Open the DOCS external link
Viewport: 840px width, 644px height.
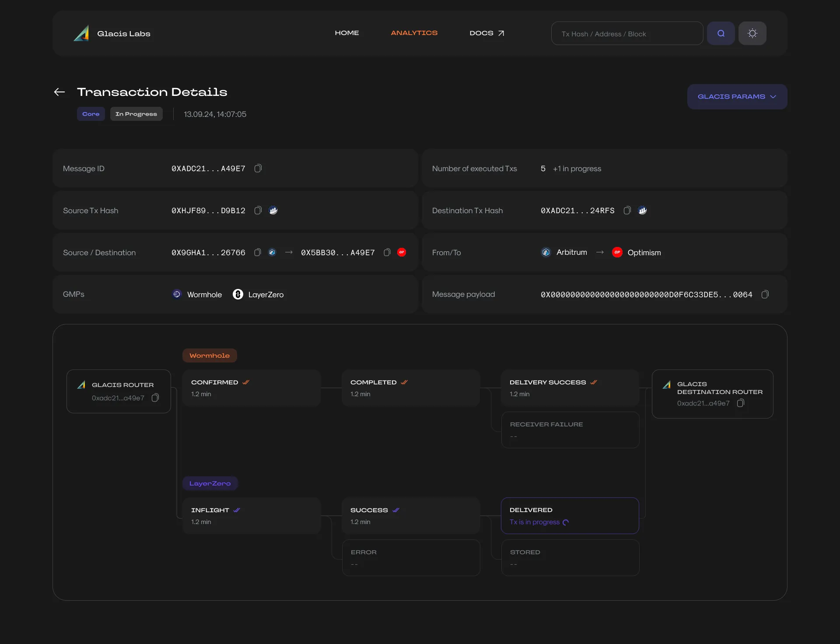click(486, 33)
